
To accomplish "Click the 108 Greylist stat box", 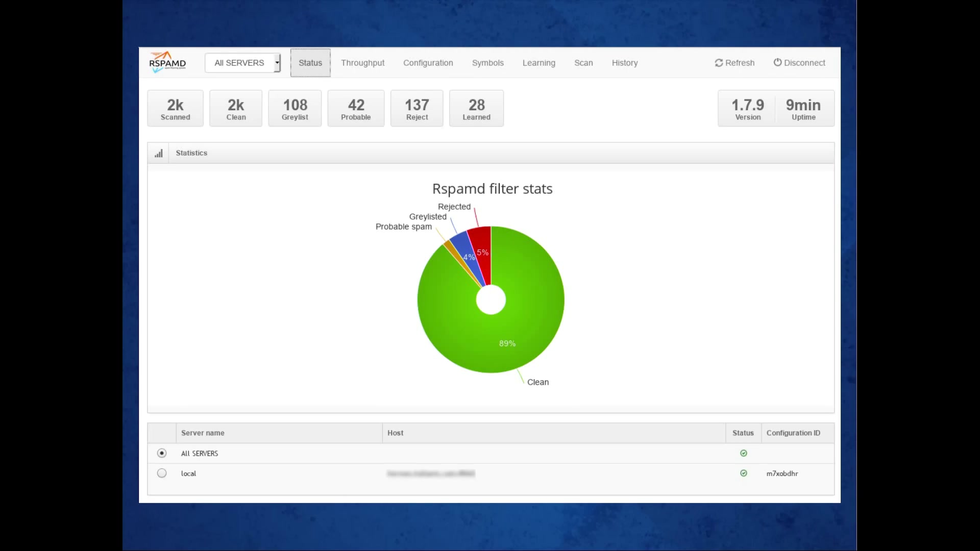I will (295, 108).
